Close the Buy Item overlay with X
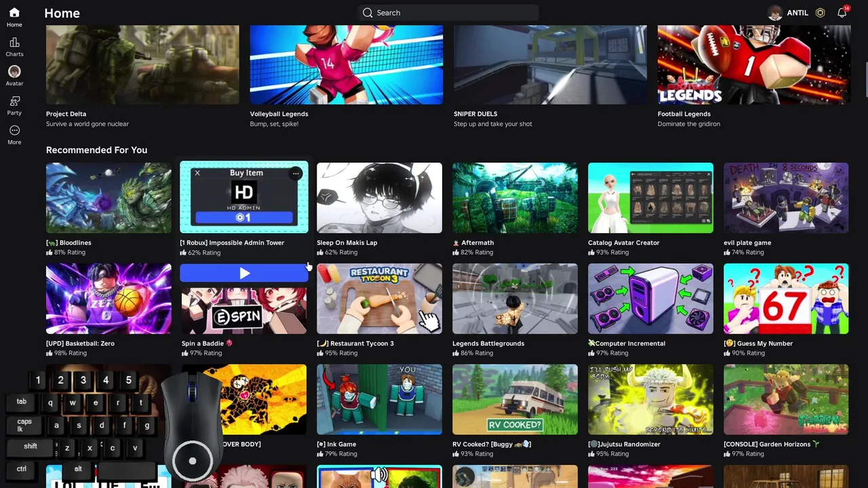This screenshot has width=868, height=488. 197,174
